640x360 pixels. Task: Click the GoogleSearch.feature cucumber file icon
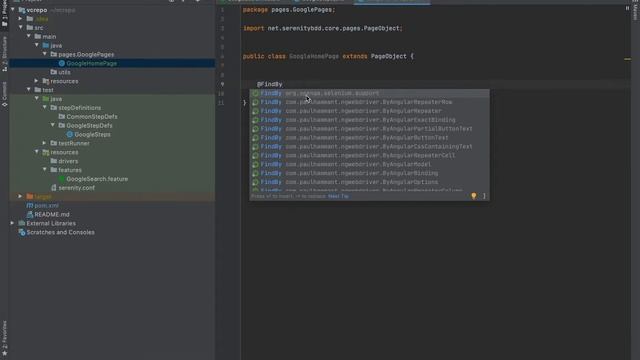click(x=62, y=179)
